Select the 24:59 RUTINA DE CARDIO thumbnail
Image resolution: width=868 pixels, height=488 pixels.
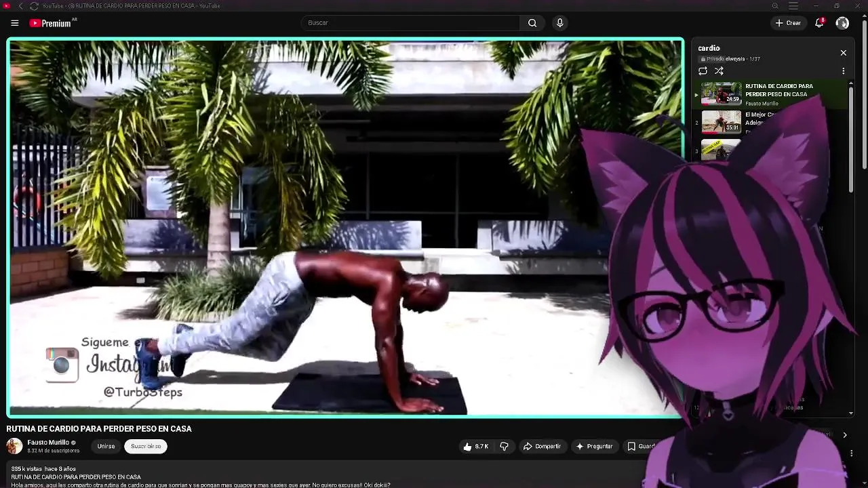coord(721,94)
